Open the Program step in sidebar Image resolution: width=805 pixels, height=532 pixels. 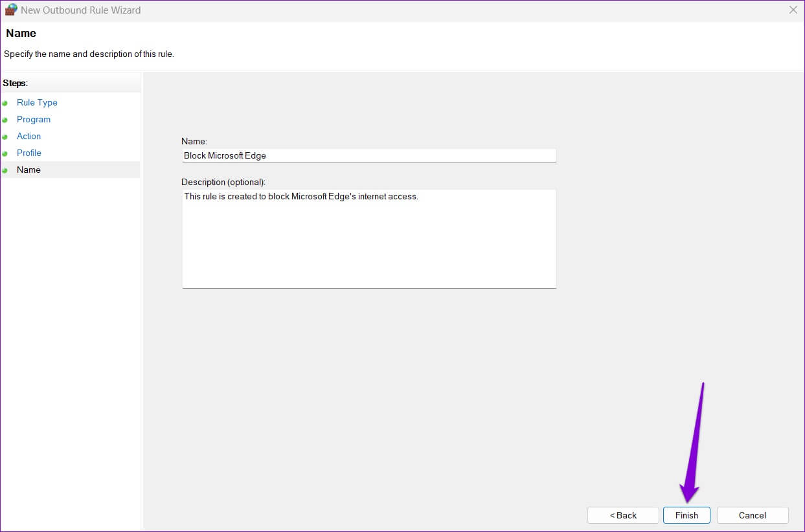pos(34,119)
